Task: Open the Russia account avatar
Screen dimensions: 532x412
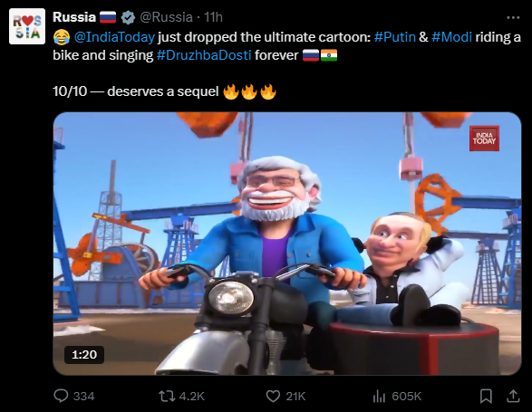Action: click(27, 26)
